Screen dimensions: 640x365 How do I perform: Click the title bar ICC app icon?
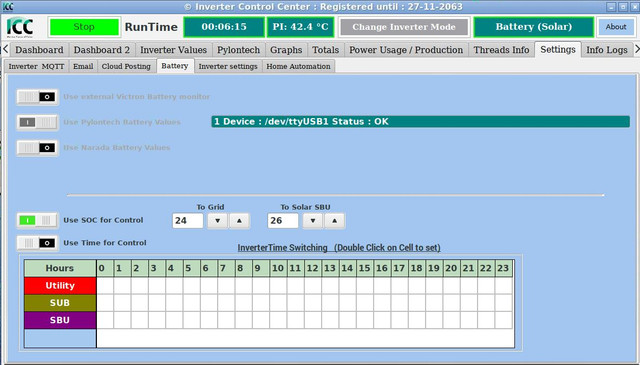(x=8, y=7)
